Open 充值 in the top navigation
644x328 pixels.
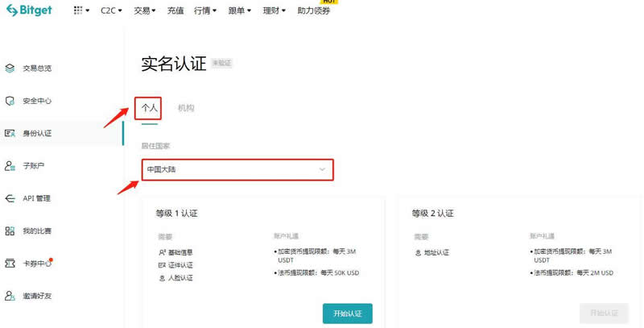[175, 11]
